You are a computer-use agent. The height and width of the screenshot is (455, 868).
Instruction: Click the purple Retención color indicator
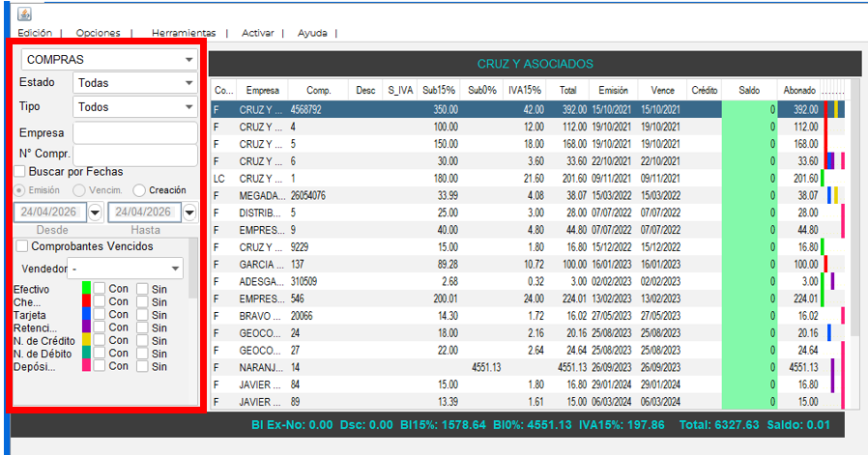click(x=86, y=327)
